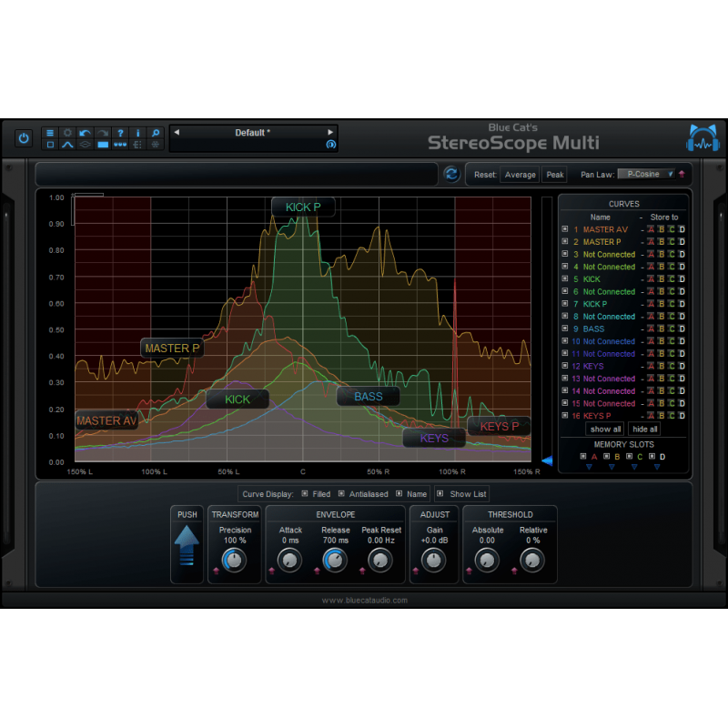Click the show all curves button
Screen dimensions: 728x728
(604, 429)
